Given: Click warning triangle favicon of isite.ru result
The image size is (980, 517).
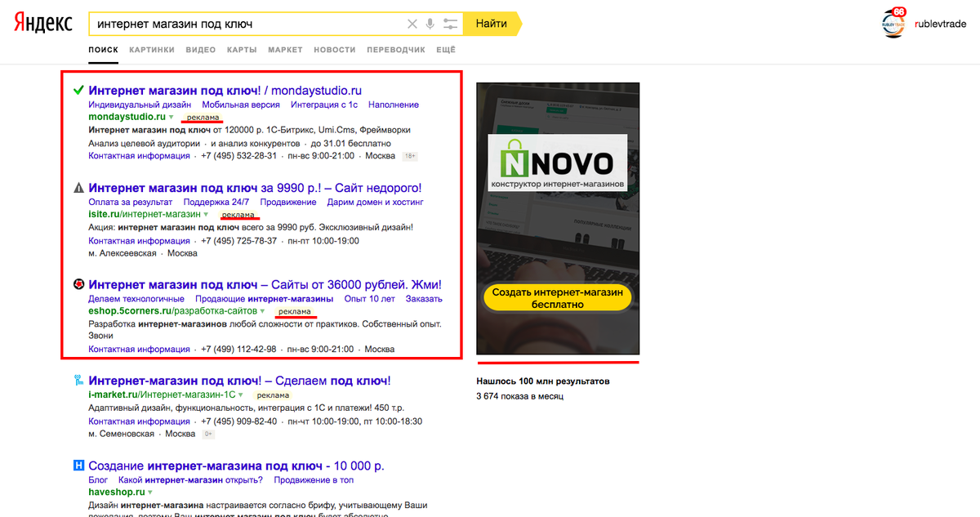Looking at the screenshot, I should click(x=78, y=187).
